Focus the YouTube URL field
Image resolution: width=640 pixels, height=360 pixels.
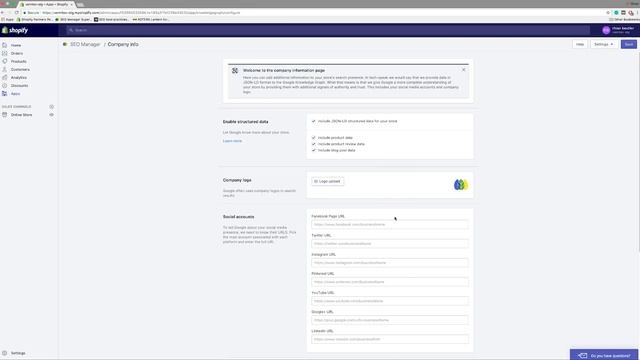pos(390,301)
